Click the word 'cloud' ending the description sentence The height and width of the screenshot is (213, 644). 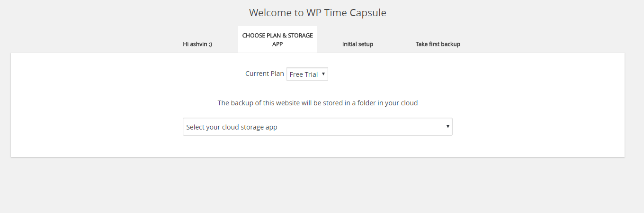point(409,102)
